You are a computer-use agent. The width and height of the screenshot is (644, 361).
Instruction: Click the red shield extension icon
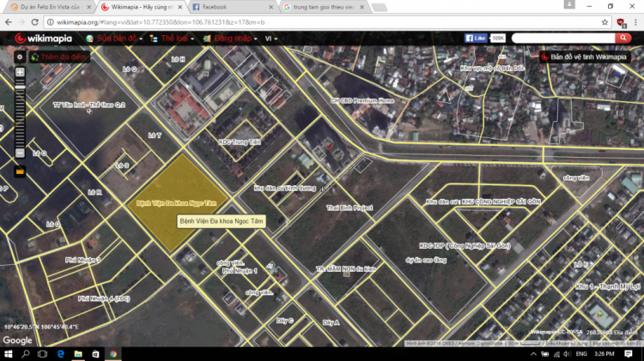coord(621,22)
